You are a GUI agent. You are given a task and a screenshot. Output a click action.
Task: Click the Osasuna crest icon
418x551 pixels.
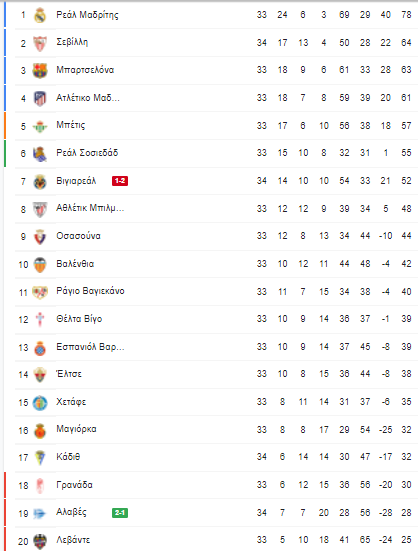click(40, 237)
